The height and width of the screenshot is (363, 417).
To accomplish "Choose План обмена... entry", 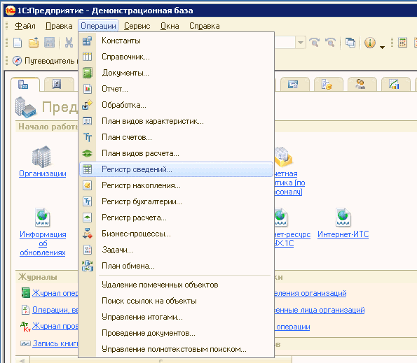I will click(176, 266).
